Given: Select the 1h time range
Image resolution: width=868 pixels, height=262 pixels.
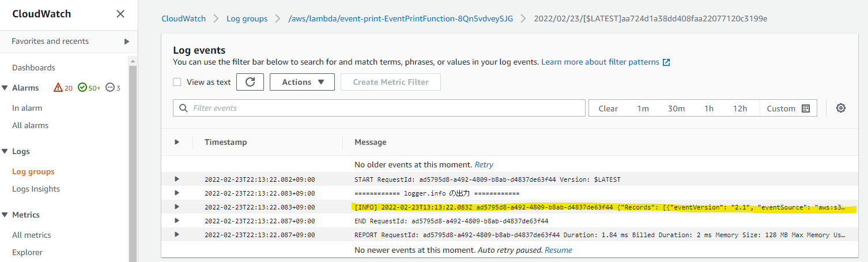Looking at the screenshot, I should 709,108.
